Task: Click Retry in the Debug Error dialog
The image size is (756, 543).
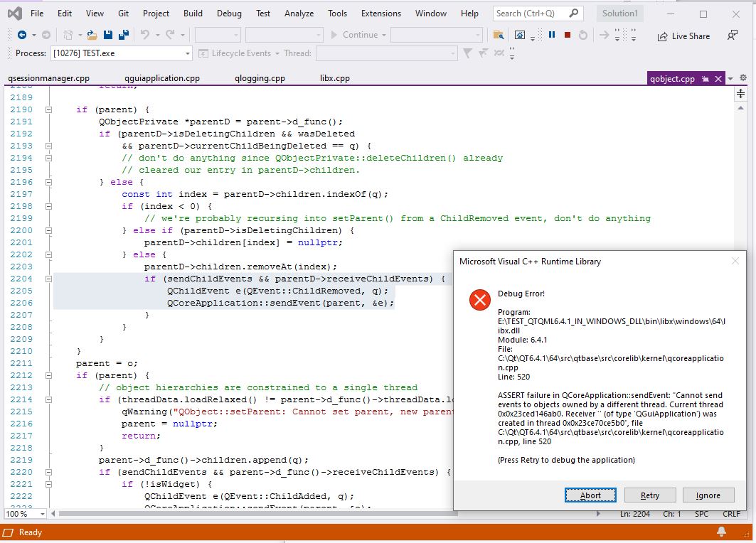Action: (x=650, y=495)
